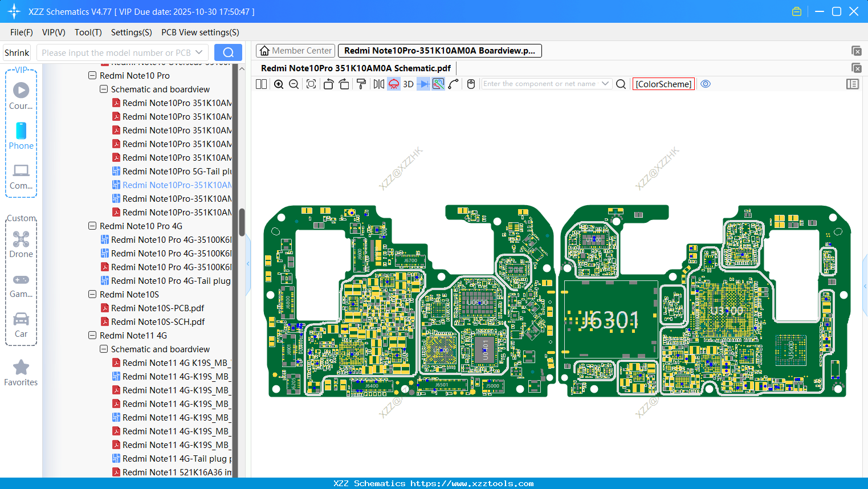Open the Drone category in sidebar
This screenshot has height=489, width=868.
(x=21, y=244)
